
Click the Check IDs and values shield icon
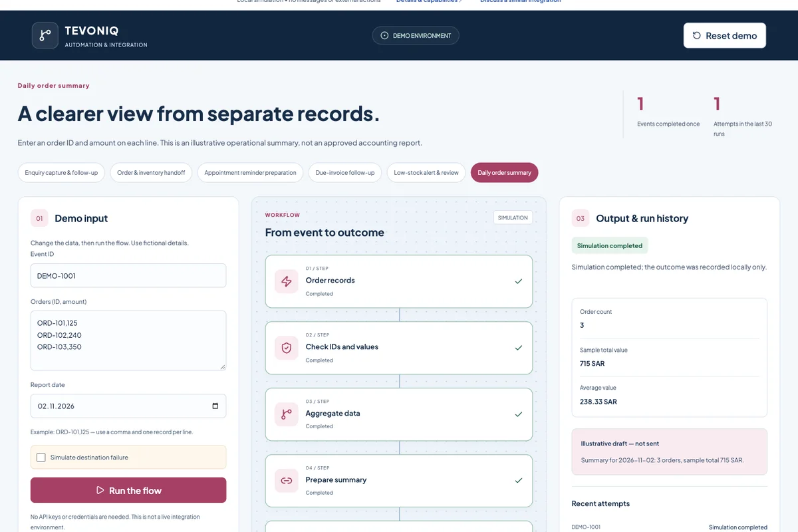click(x=287, y=348)
